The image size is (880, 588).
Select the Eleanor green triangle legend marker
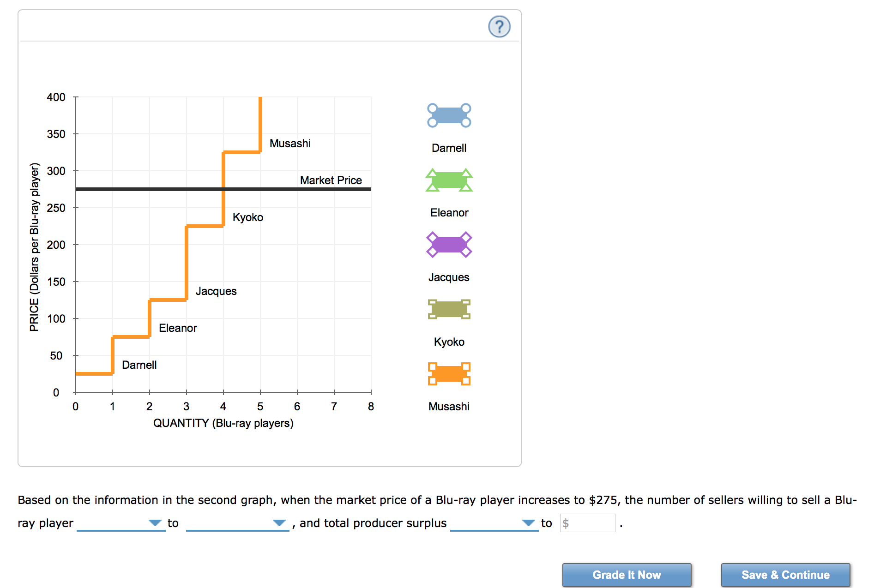(449, 180)
